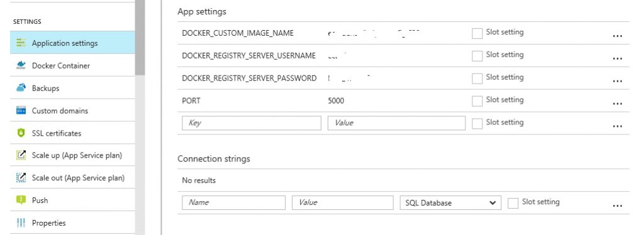Click the connection string Value field
This screenshot has height=235, width=644.
(x=343, y=202)
